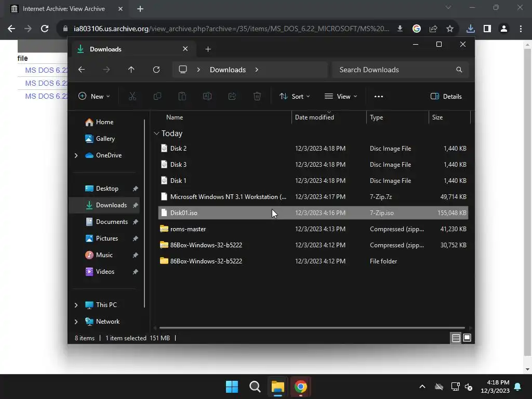532x399 pixels.
Task: Open Videos in navigation pane
Action: coord(104,272)
